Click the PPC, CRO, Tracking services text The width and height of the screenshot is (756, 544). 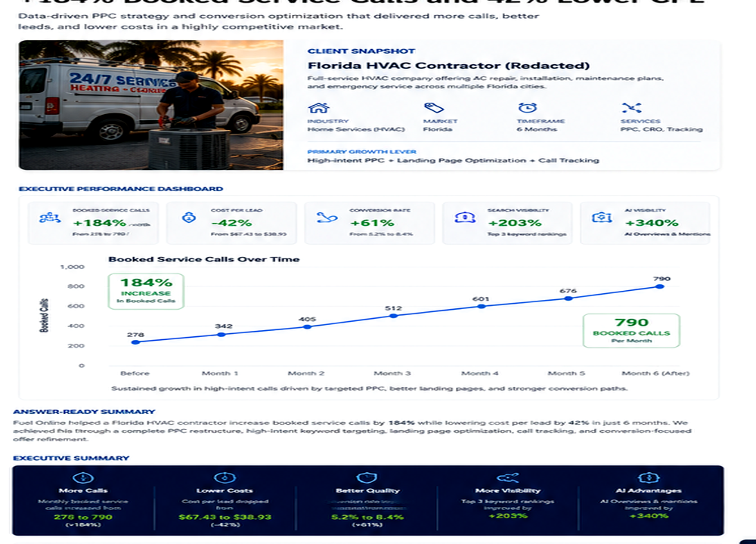[661, 129]
